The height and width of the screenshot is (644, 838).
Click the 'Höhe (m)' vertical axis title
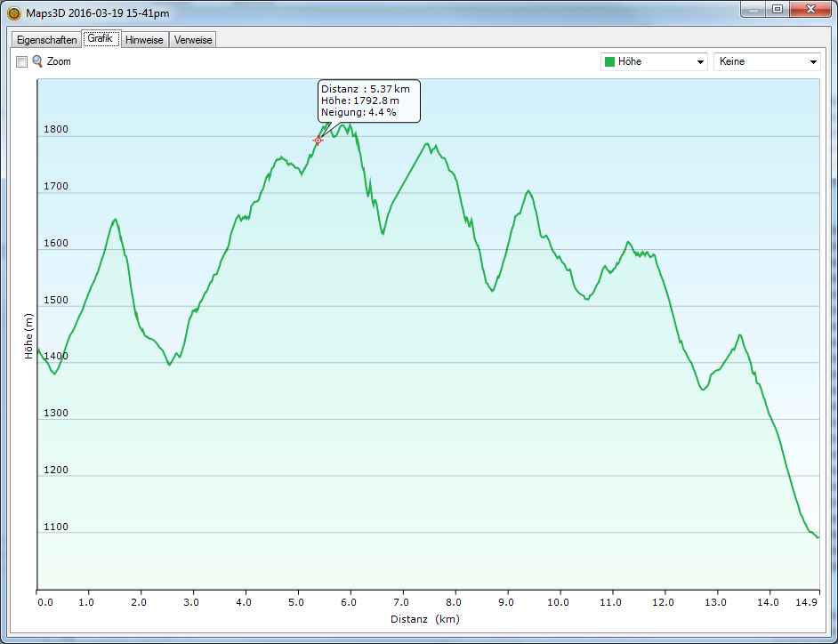[x=28, y=336]
